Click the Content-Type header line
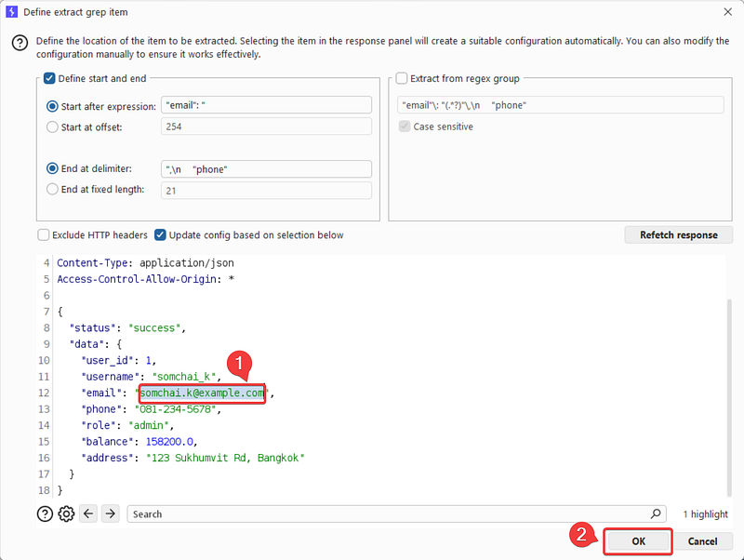744x560 pixels. (145, 263)
